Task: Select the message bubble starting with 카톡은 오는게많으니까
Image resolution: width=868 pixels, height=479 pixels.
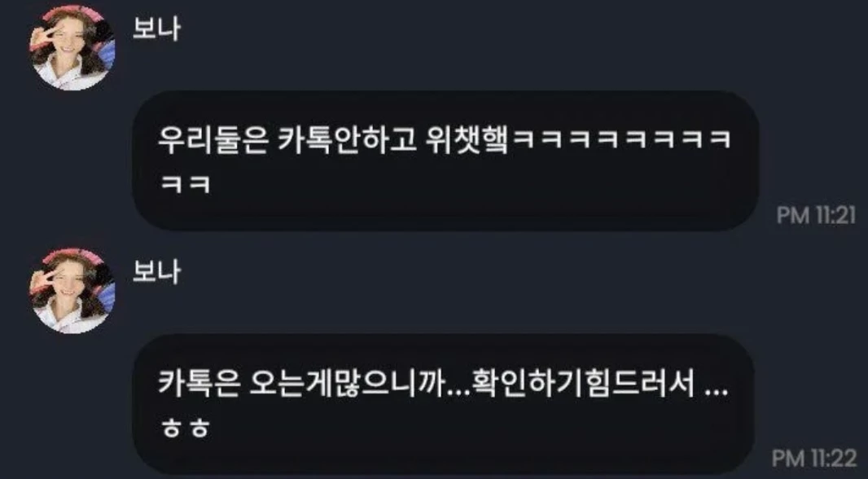Action: [443, 404]
